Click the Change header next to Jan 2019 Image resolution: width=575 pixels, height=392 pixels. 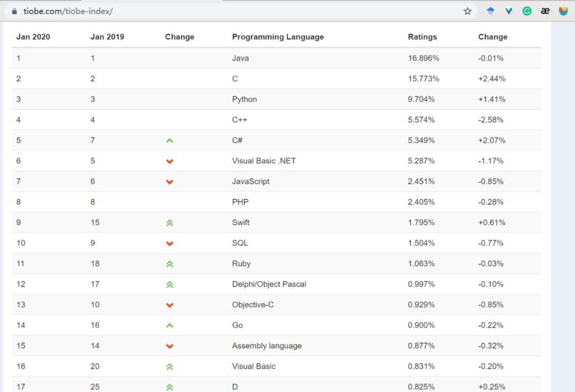click(x=180, y=37)
